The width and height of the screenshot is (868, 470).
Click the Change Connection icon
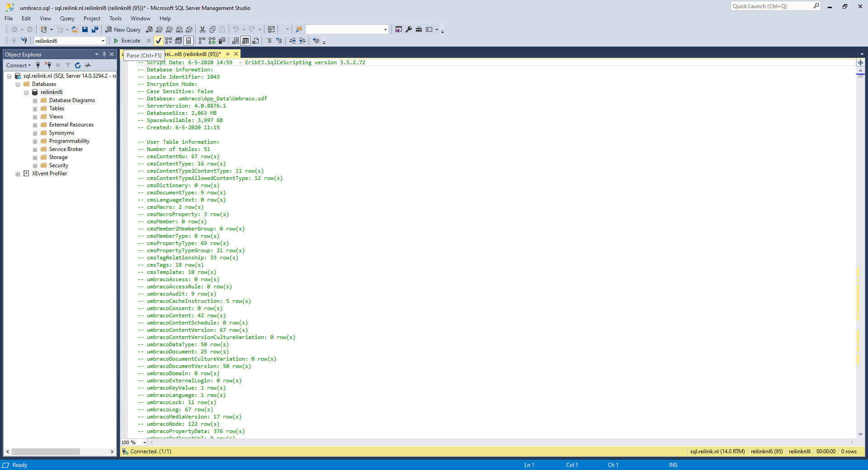click(x=24, y=41)
